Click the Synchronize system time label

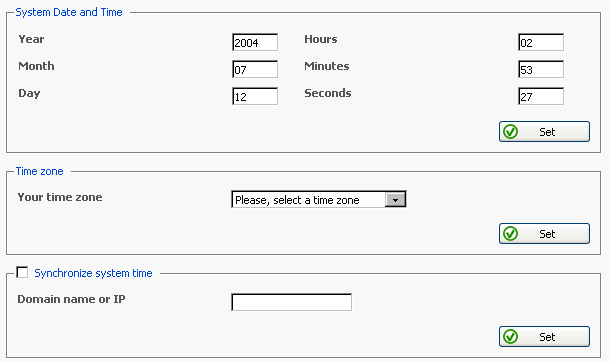(93, 273)
